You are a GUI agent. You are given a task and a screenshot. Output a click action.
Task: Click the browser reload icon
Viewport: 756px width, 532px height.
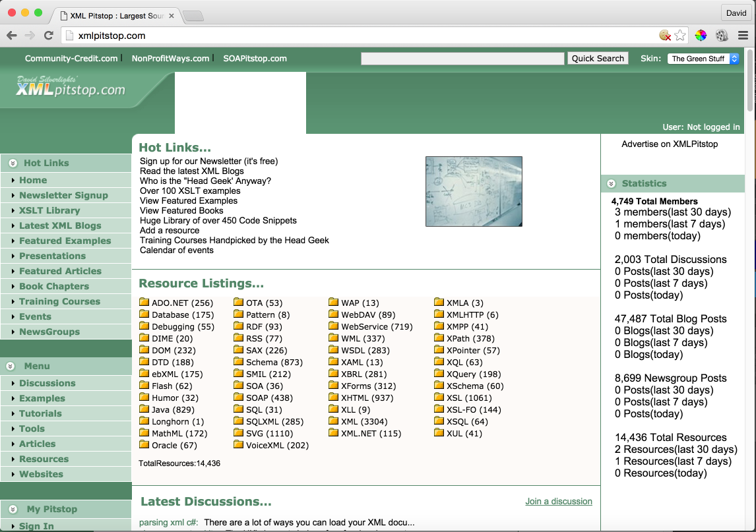tap(48, 35)
